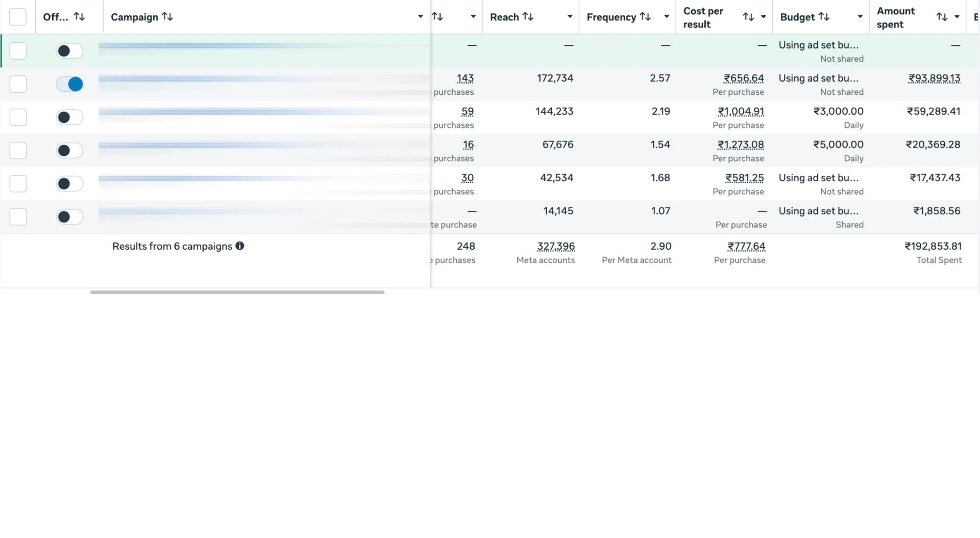Click the 2.90 Per Meta account frequency total
The width and height of the screenshot is (980, 538).
(661, 246)
